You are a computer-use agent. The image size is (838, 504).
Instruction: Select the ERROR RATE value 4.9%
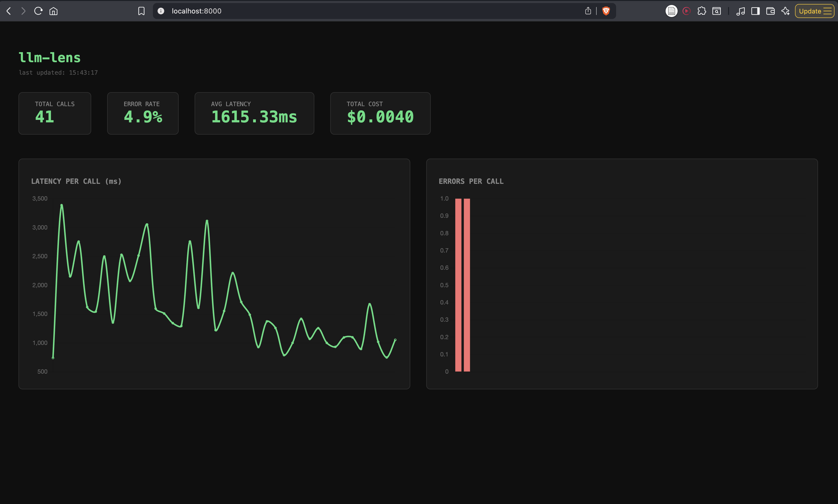tap(143, 117)
